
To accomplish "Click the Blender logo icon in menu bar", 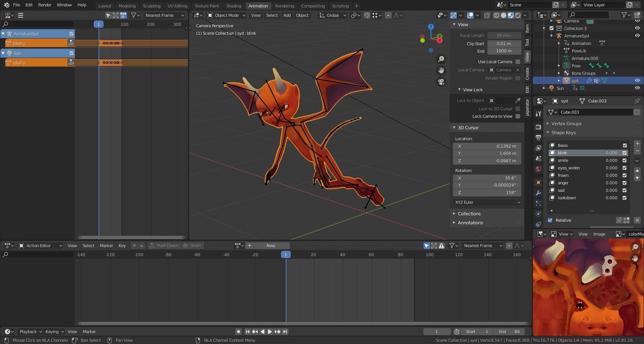I will [6, 5].
